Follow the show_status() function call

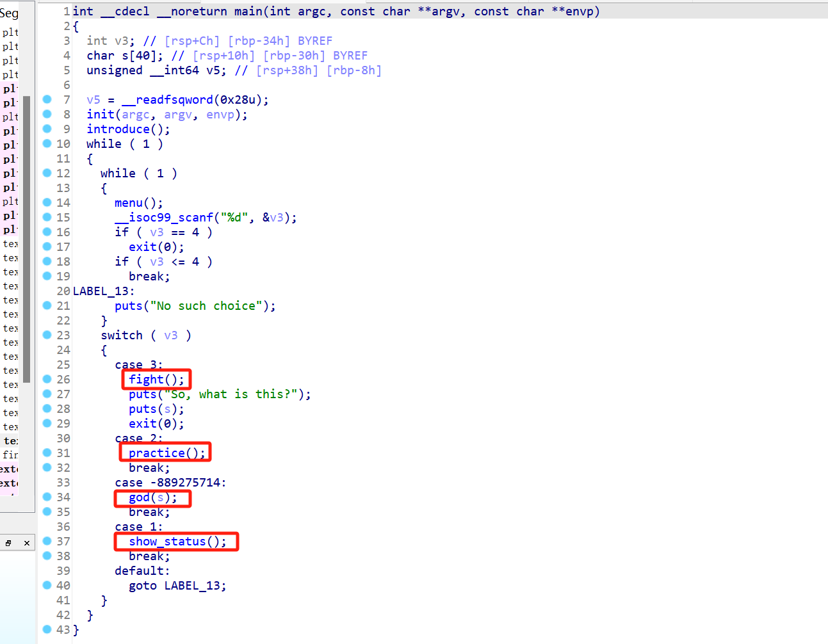coord(166,542)
